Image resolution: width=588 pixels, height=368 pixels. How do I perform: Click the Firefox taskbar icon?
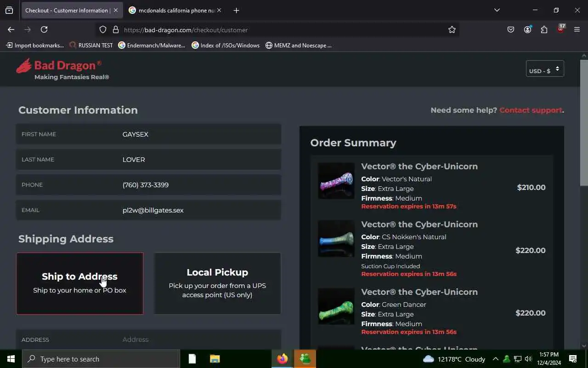(283, 359)
